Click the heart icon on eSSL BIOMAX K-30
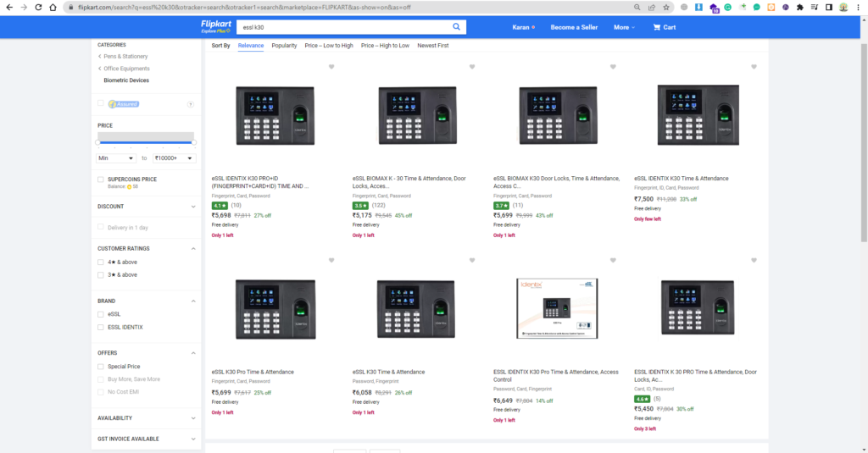This screenshot has height=453, width=868. click(472, 67)
